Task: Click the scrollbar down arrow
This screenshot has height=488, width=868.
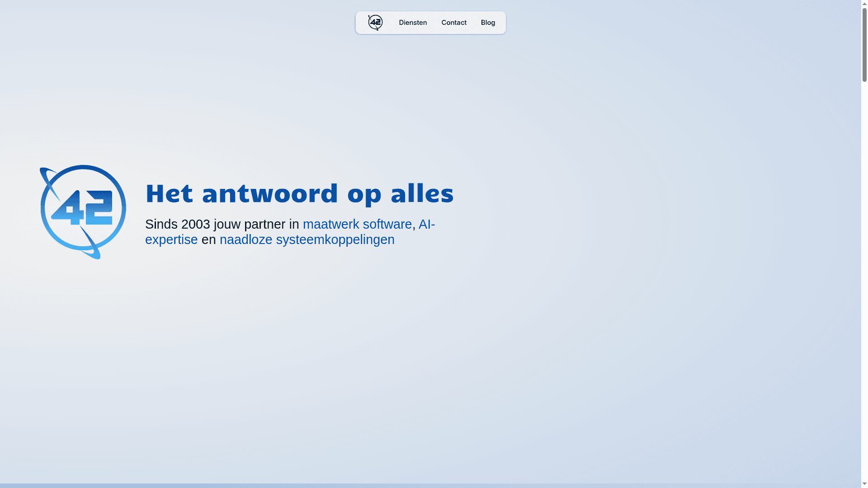Action: tap(864, 483)
